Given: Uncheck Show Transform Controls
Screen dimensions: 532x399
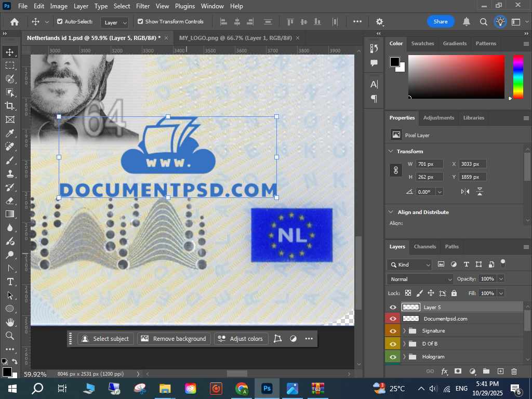Looking at the screenshot, I should point(140,22).
